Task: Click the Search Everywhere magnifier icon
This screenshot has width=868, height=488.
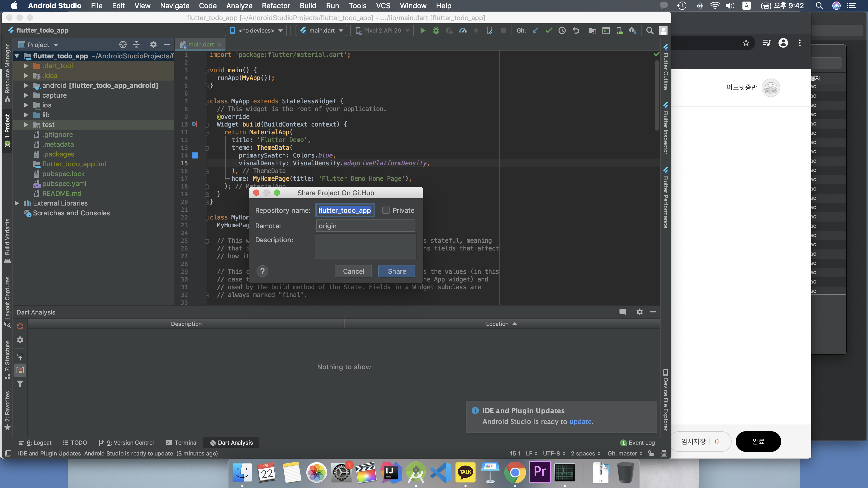Action: [650, 31]
